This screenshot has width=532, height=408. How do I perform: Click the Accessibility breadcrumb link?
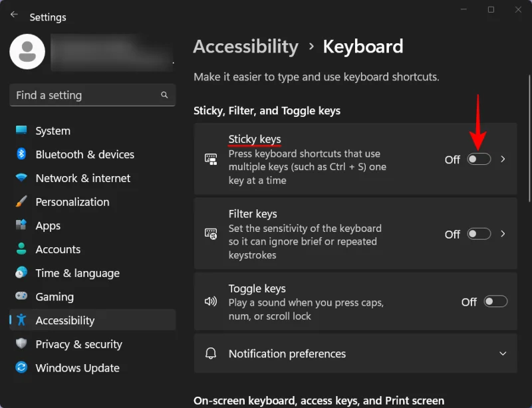pyautogui.click(x=245, y=47)
